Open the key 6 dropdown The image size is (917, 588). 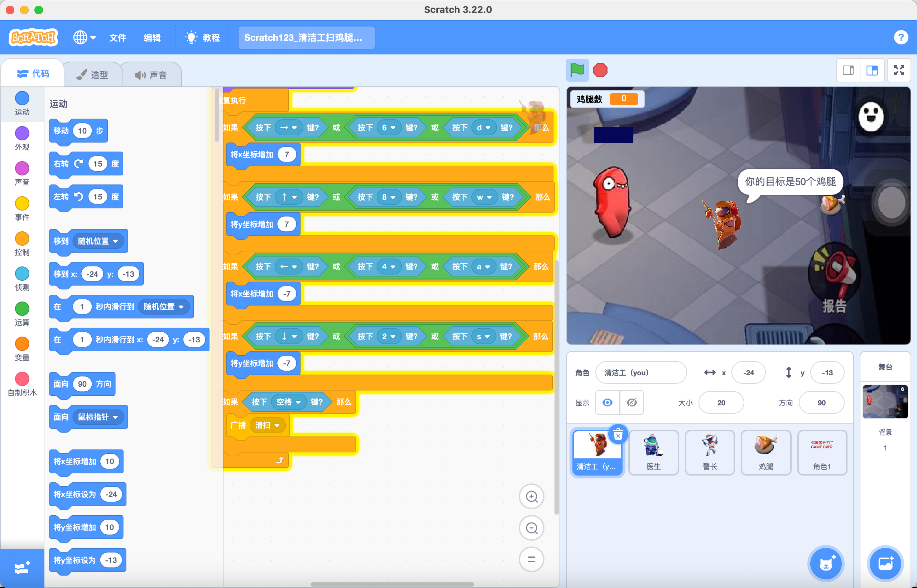coord(388,127)
